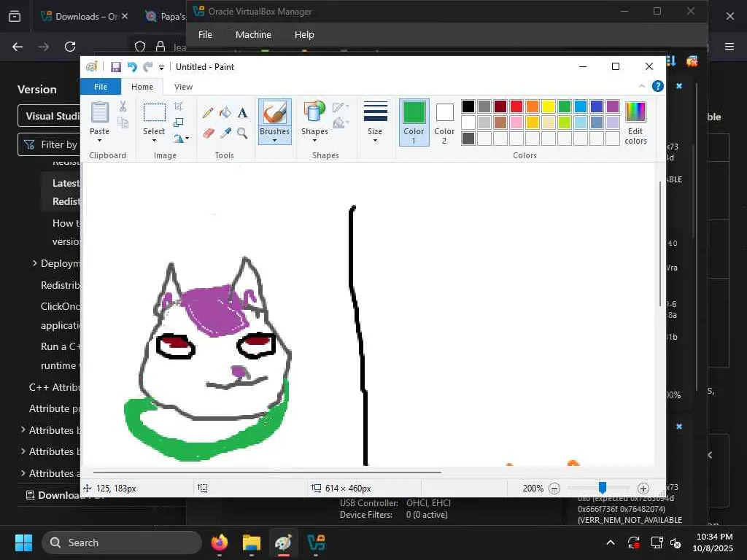Open Customize Quick Access Toolbar dropdown
747x560 pixels.
tap(161, 68)
